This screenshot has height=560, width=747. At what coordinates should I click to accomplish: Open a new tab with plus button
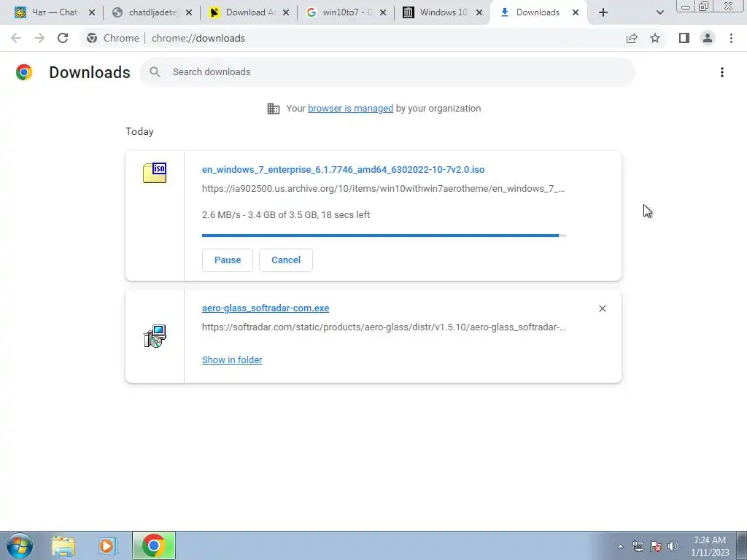603,12
